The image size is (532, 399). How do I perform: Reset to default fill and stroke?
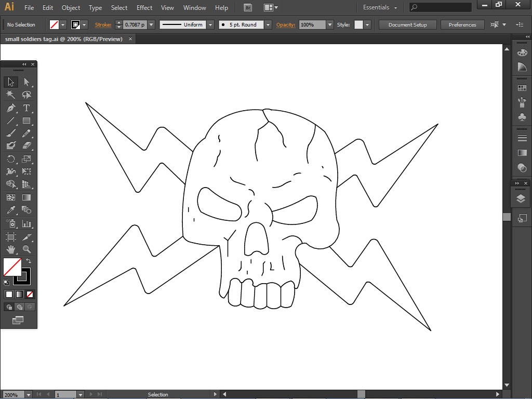pos(6,282)
